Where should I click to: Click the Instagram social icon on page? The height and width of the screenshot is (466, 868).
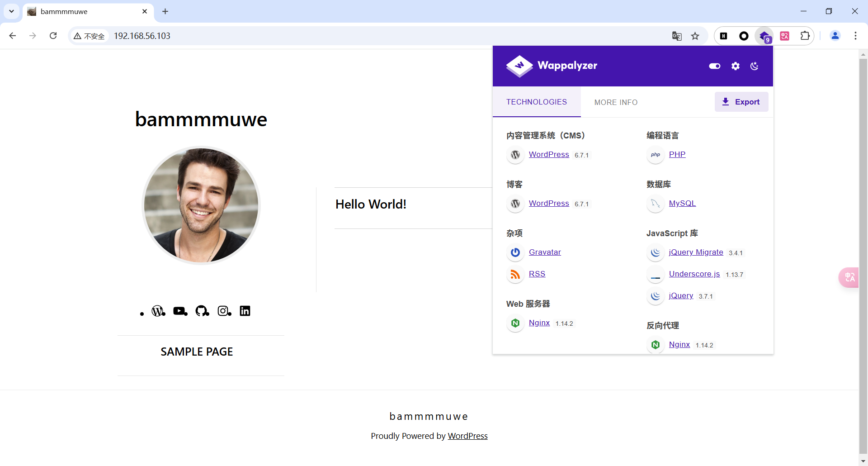pos(223,311)
